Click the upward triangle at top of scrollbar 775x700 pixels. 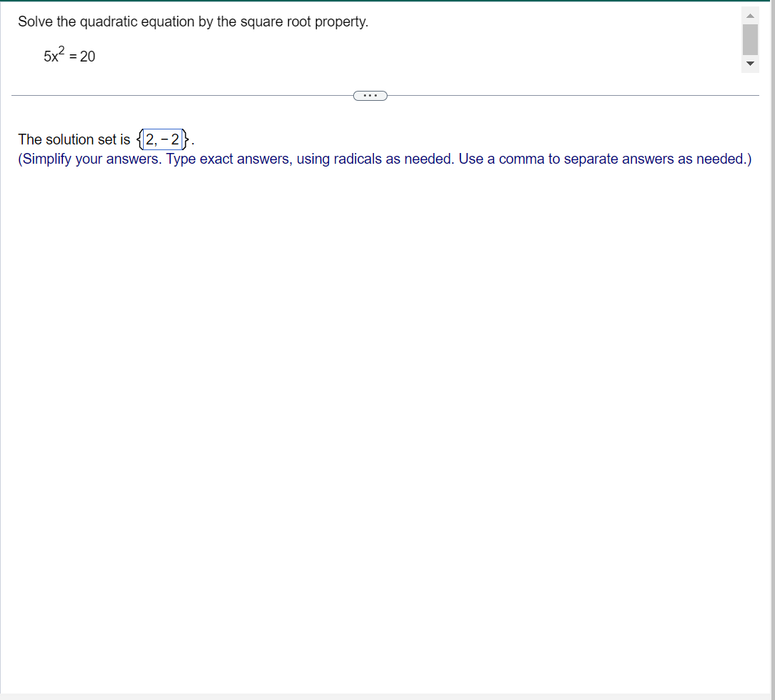tap(749, 14)
